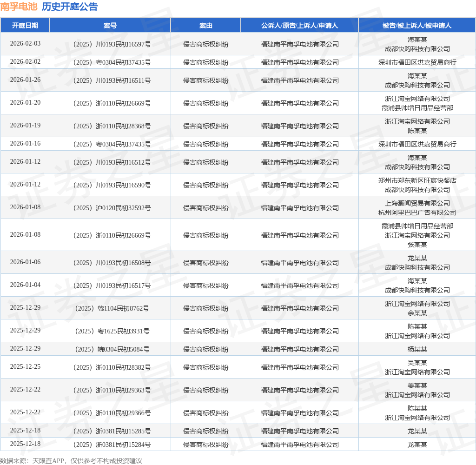The width and height of the screenshot is (476, 465).
Task: Click date cell 2025-12-25
Action: 25,366
